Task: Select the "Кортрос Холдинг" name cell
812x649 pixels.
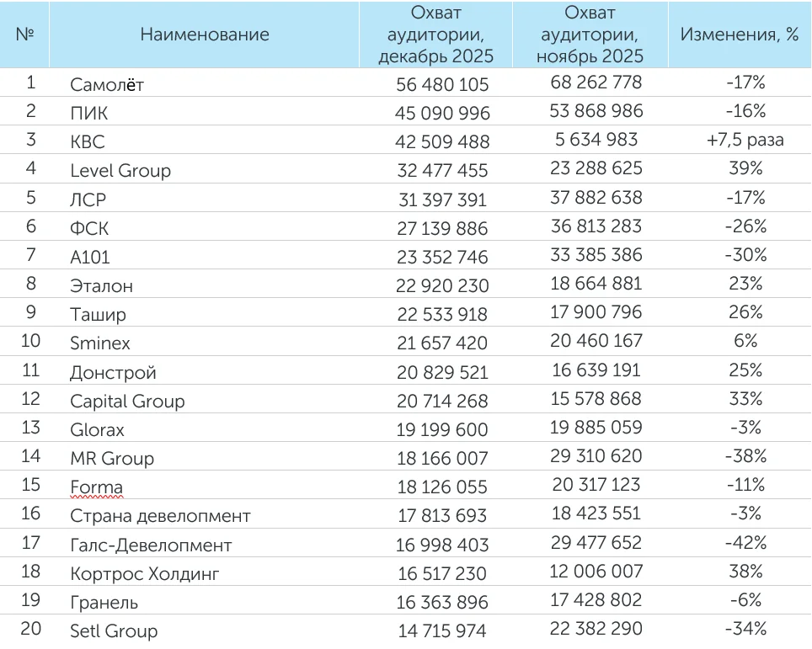Action: tap(143, 573)
